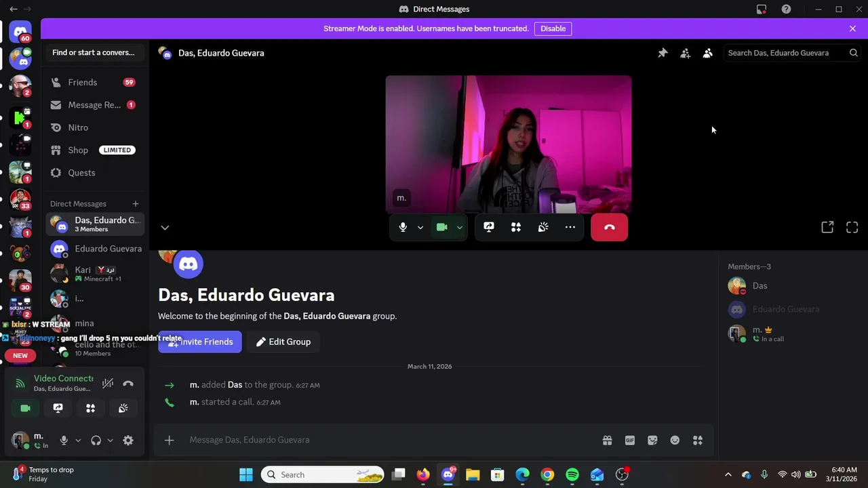Open camera options arrow in call bar
Screen dimensions: 868x488
[x=460, y=228]
